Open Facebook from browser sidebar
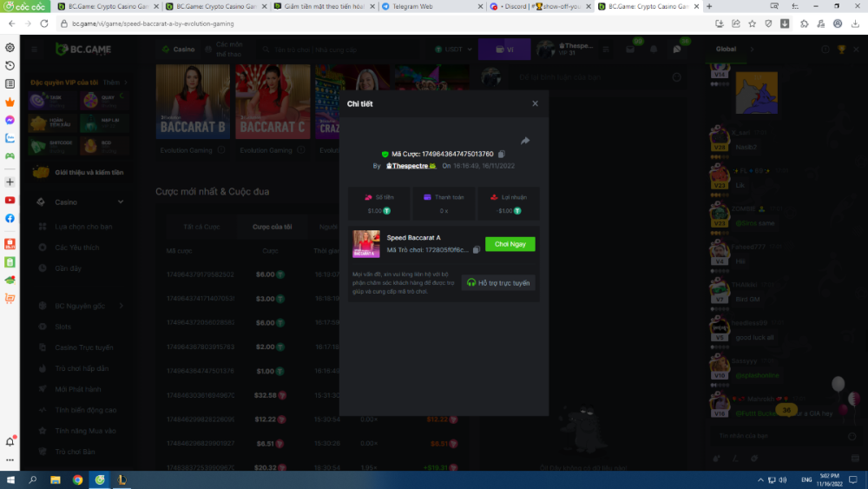868x489 pixels. 10,218
